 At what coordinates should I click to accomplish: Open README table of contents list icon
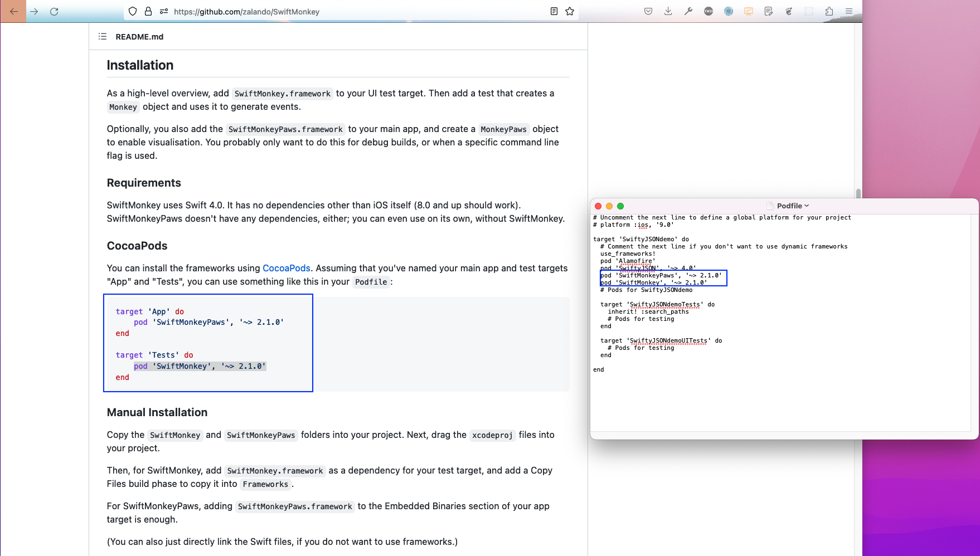103,36
